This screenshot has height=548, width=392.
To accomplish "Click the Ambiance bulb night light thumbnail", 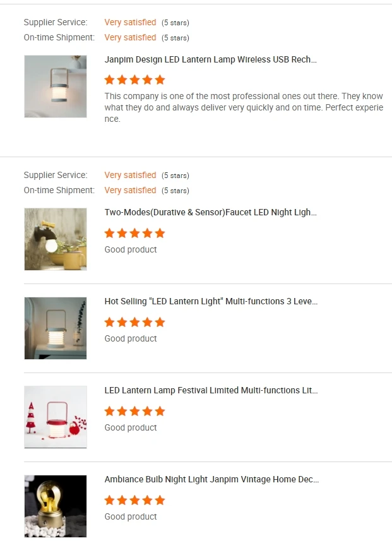I will 56,506.
